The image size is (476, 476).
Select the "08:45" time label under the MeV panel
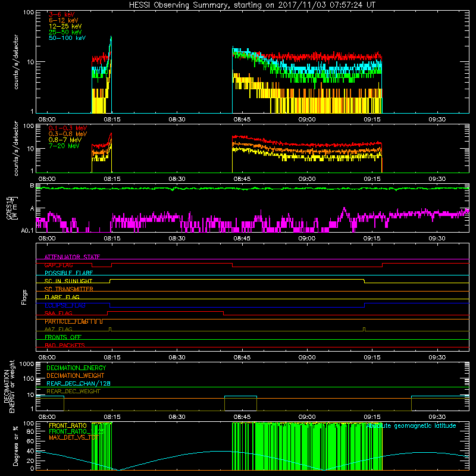tap(242, 179)
